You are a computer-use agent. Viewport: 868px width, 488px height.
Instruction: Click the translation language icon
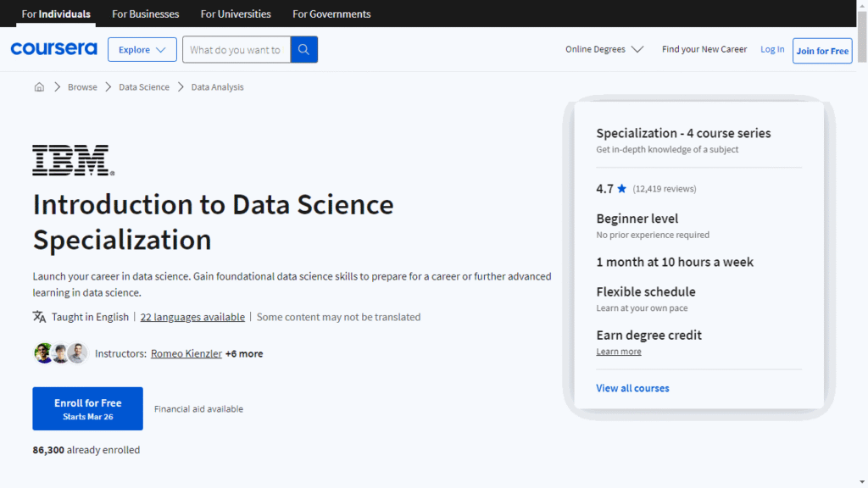[x=39, y=317]
